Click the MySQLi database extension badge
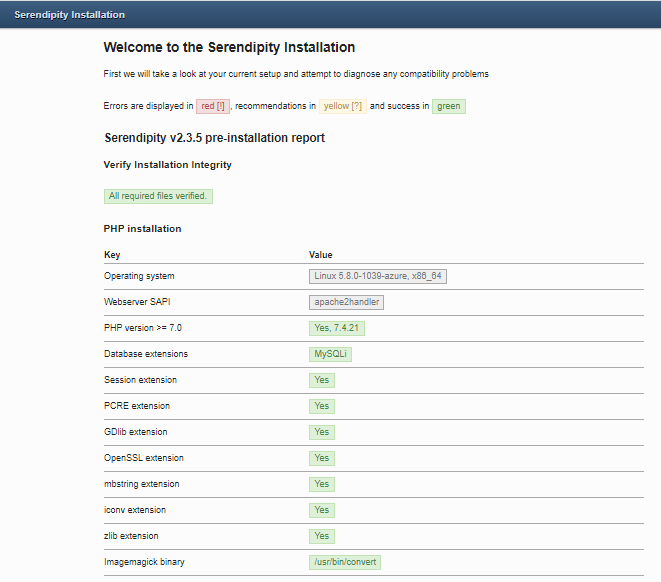 pyautogui.click(x=331, y=354)
